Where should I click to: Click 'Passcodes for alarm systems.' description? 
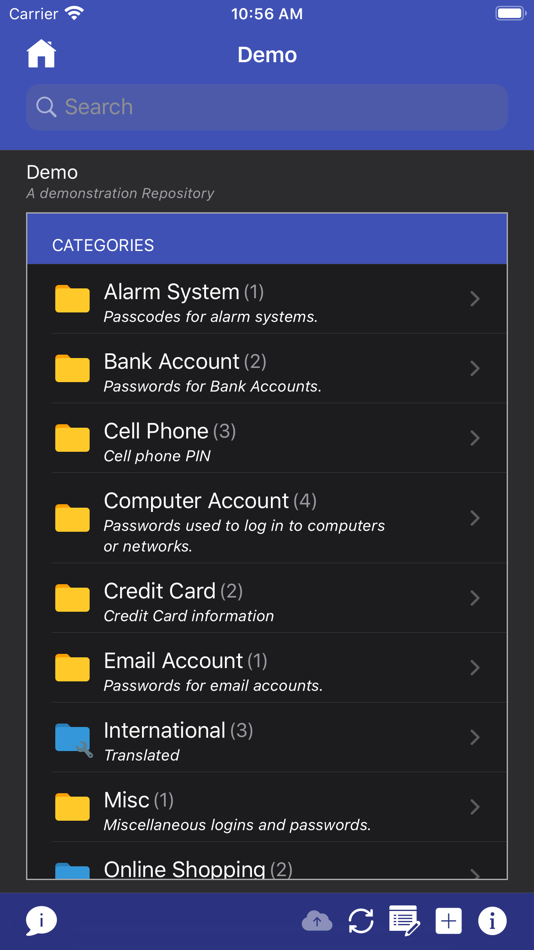tap(210, 317)
